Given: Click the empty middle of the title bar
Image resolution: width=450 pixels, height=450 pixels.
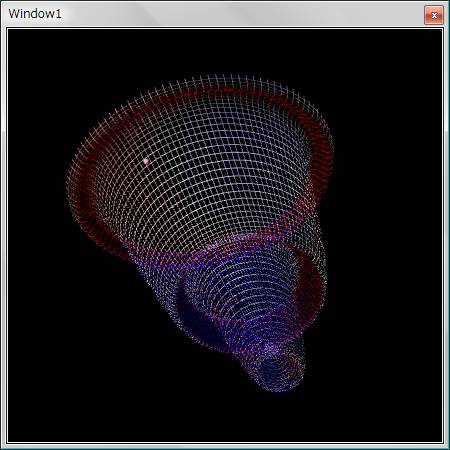Looking at the screenshot, I should point(233,14).
